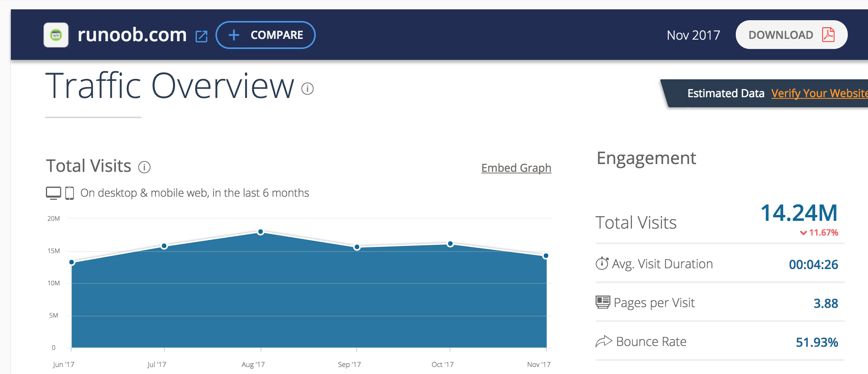The image size is (868, 374).
Task: Click the Total Visits info icon
Action: pos(144,167)
